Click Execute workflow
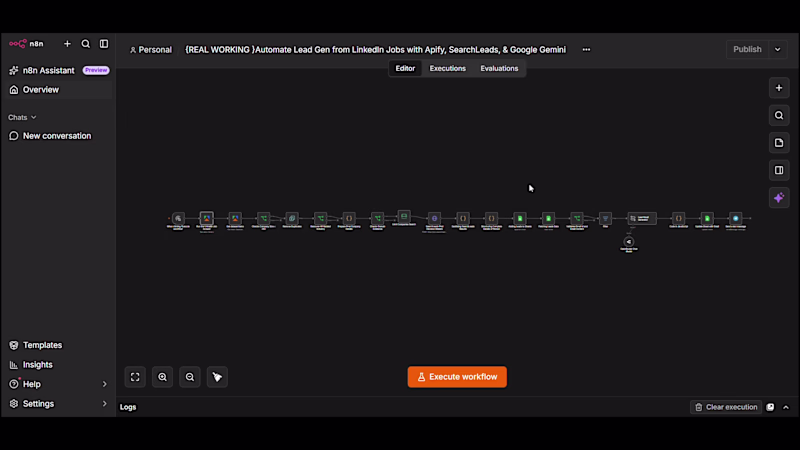The image size is (800, 450). click(x=457, y=377)
